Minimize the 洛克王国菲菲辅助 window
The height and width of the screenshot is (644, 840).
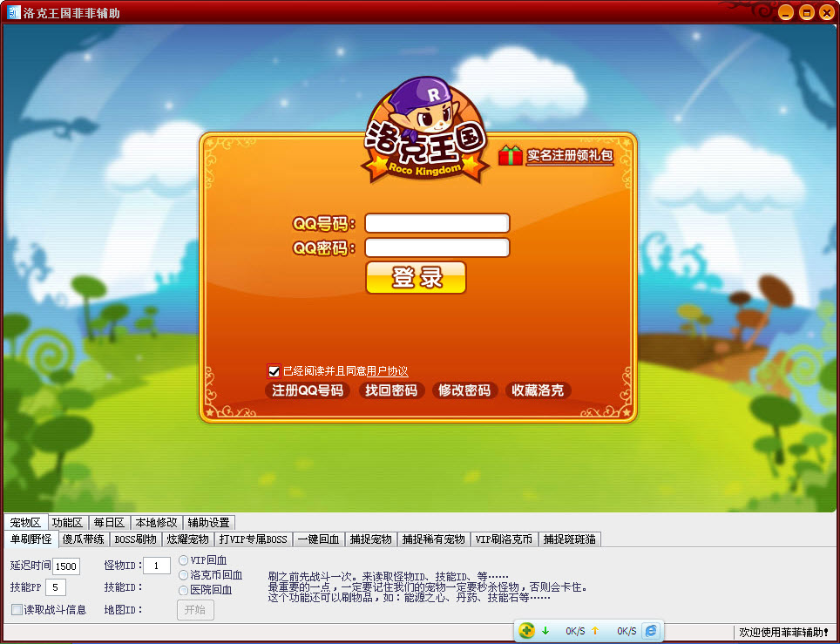coord(785,12)
